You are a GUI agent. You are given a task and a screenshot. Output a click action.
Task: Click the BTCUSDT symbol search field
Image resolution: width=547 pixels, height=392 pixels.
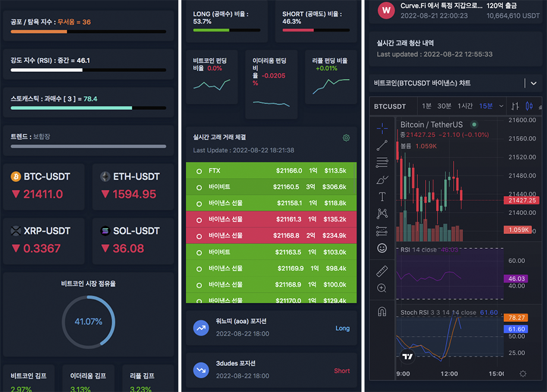pos(390,106)
